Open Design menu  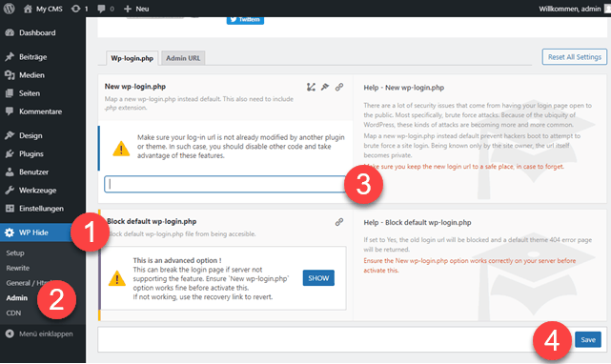(x=31, y=135)
